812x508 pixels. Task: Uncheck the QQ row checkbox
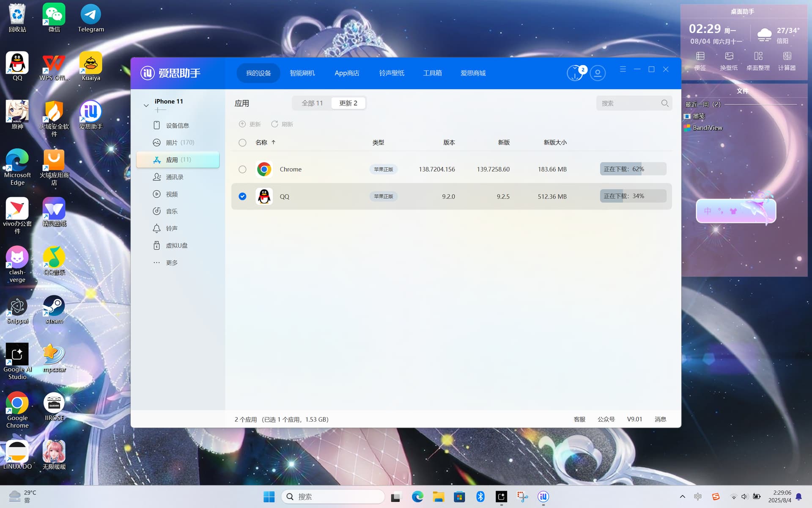pos(242,196)
